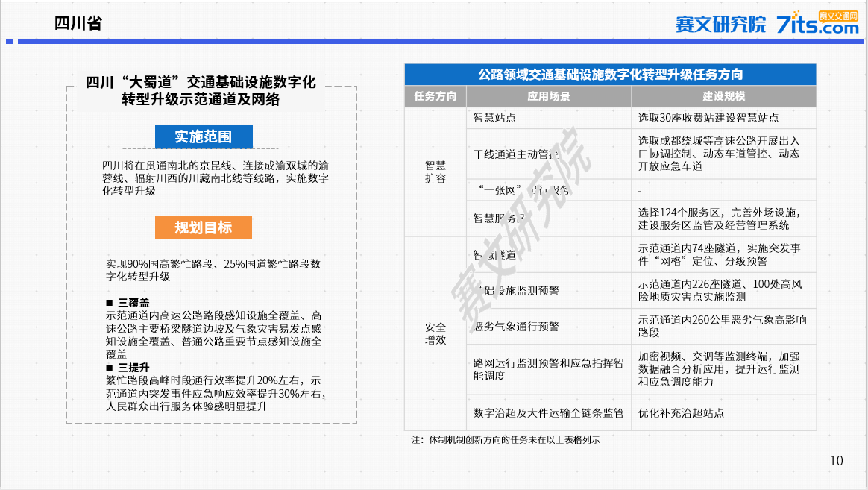Screen dimensions: 868x490
Task: Select the "三覆盖" bullet heading
Action: 128,303
